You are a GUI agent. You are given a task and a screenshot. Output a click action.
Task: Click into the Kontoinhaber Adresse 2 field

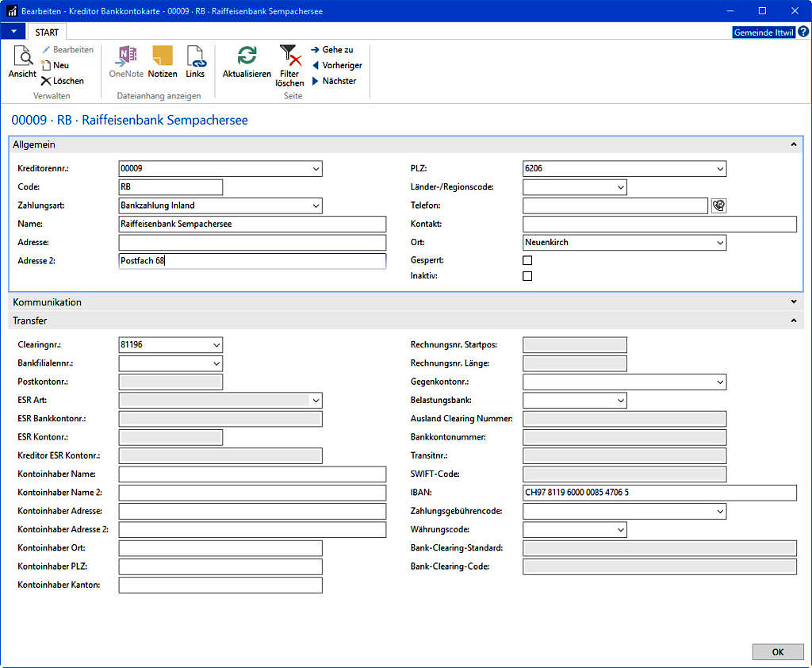(x=252, y=530)
